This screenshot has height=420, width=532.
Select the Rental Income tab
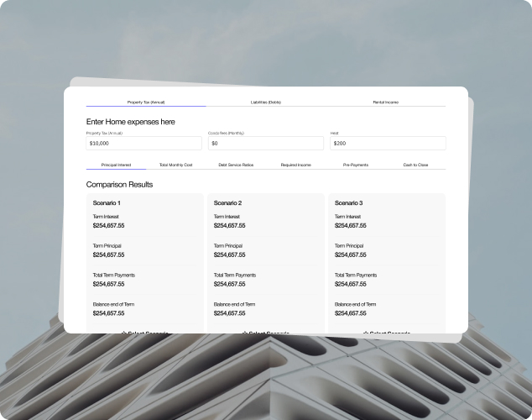click(386, 102)
